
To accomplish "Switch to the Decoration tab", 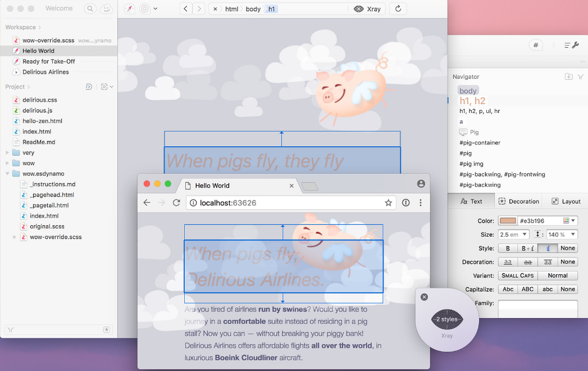I will coord(519,201).
